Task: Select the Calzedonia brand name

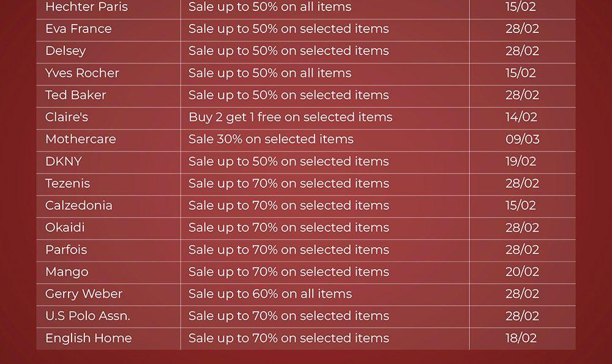Action: (x=78, y=205)
